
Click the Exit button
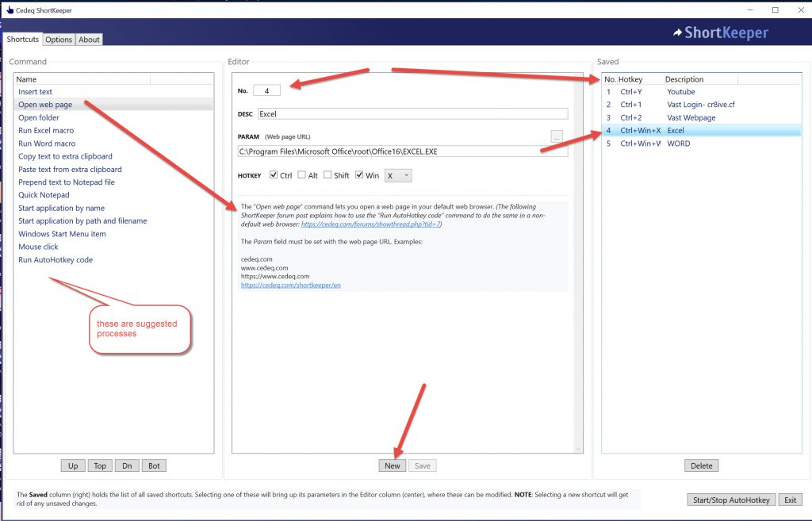[789, 500]
